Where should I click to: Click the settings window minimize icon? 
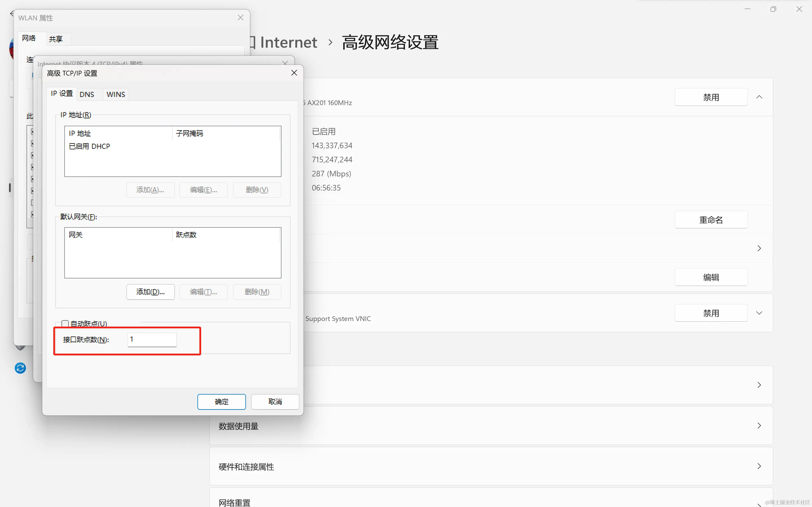pos(747,9)
